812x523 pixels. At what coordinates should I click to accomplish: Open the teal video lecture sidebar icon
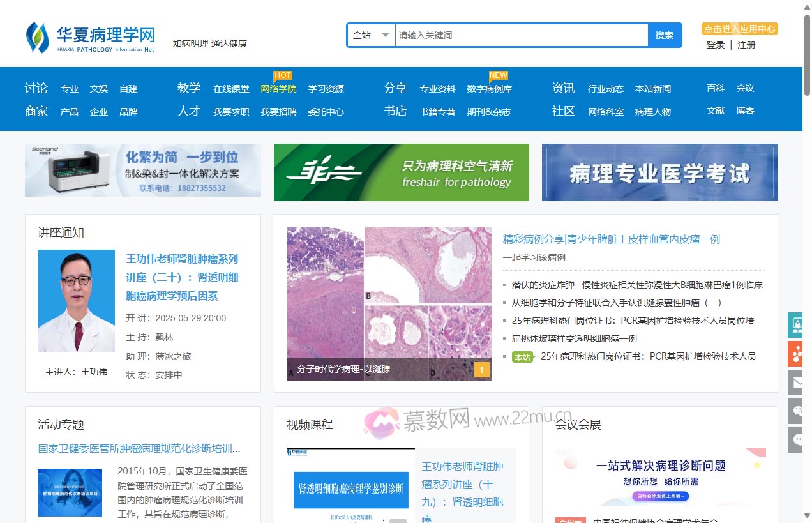[795, 325]
